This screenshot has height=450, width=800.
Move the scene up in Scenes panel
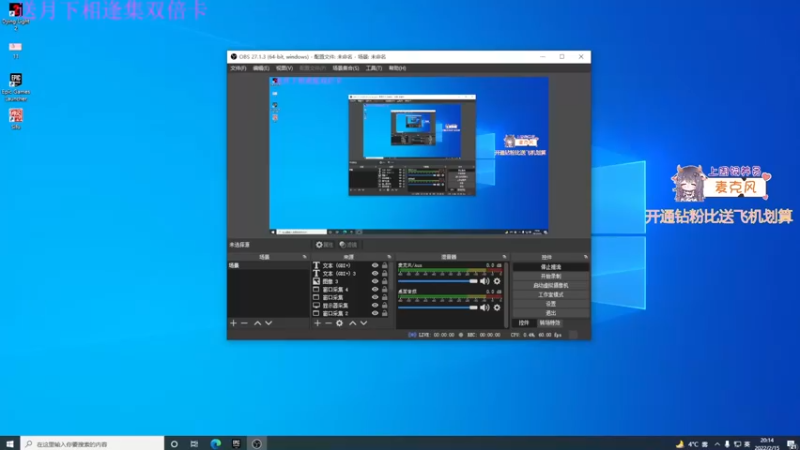258,323
